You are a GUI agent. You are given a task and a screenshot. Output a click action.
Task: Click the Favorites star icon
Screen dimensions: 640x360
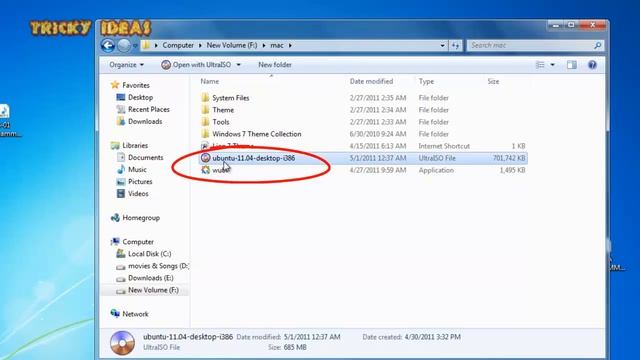coord(115,85)
